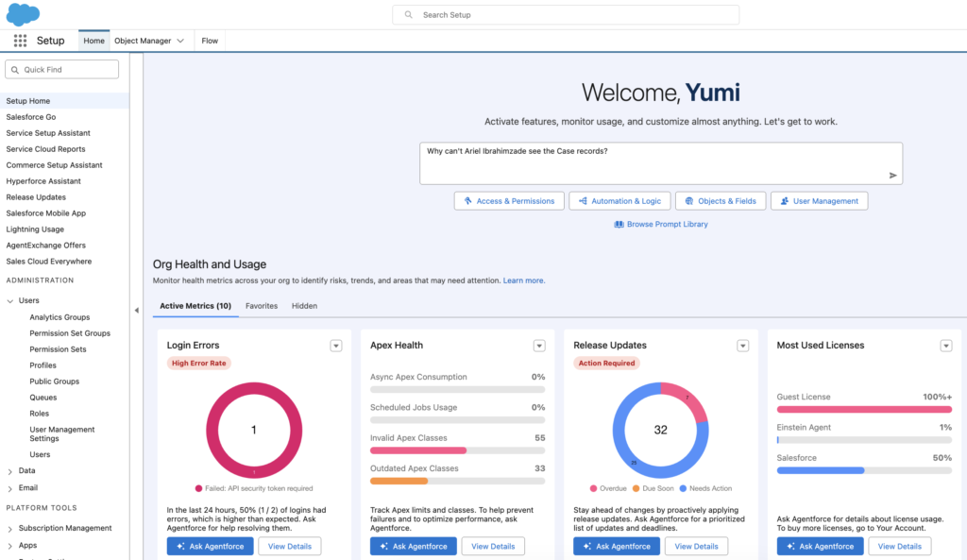Open the Object Manager tab
967x560 pixels.
pyautogui.click(x=143, y=41)
